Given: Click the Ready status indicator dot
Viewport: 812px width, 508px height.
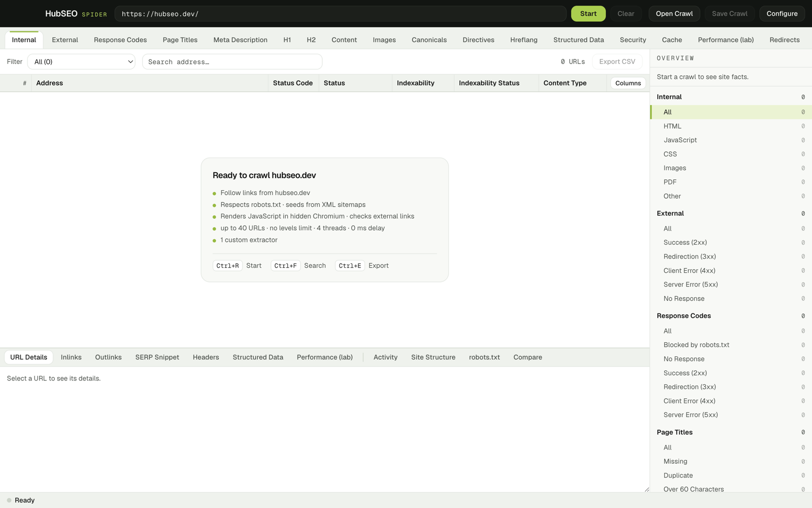Looking at the screenshot, I should [9, 500].
